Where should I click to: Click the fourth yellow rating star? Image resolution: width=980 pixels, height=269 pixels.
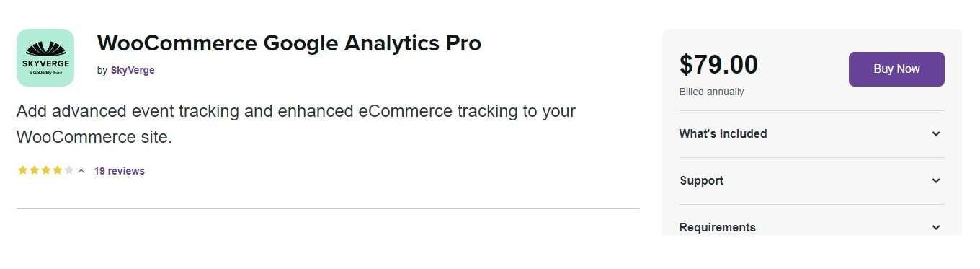(x=57, y=170)
